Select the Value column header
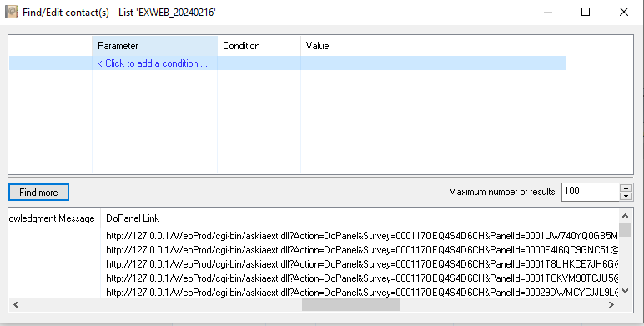644x326 pixels. pyautogui.click(x=433, y=46)
